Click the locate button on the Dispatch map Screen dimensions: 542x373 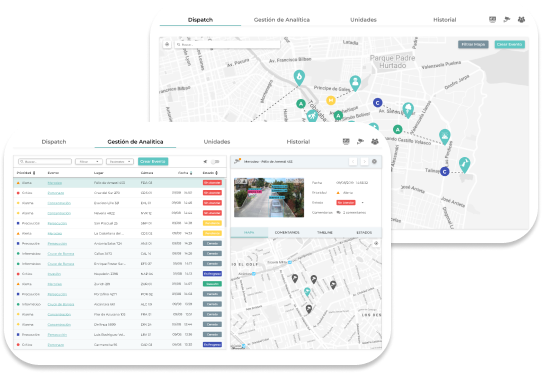[167, 44]
